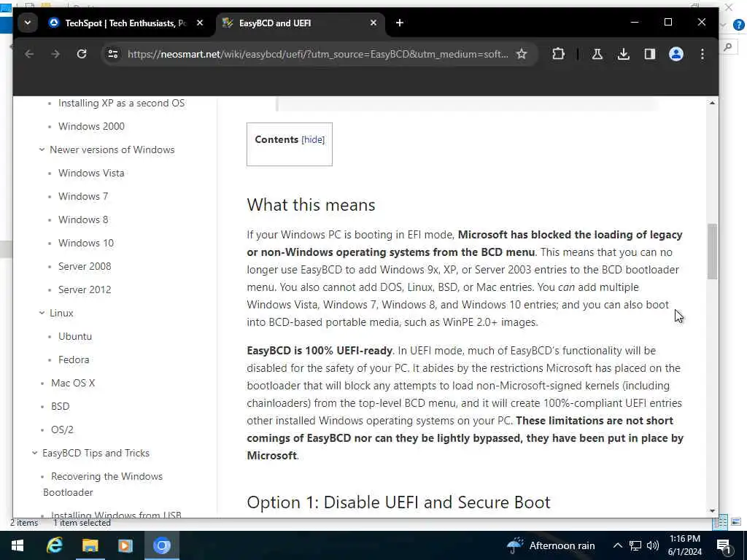The height and width of the screenshot is (560, 747).
Task: Select the EasyBCD and UEFI tab
Action: click(300, 23)
